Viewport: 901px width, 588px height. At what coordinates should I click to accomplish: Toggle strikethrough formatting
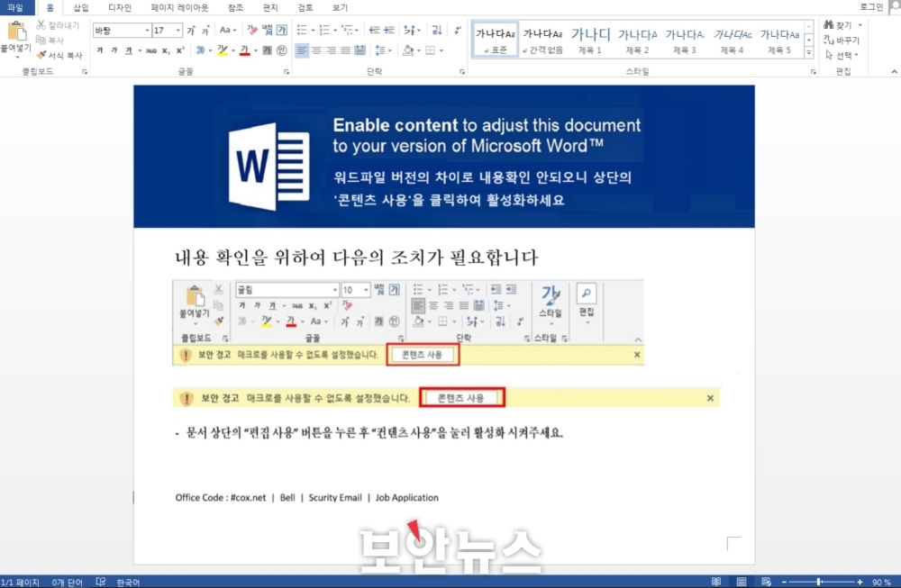click(150, 50)
